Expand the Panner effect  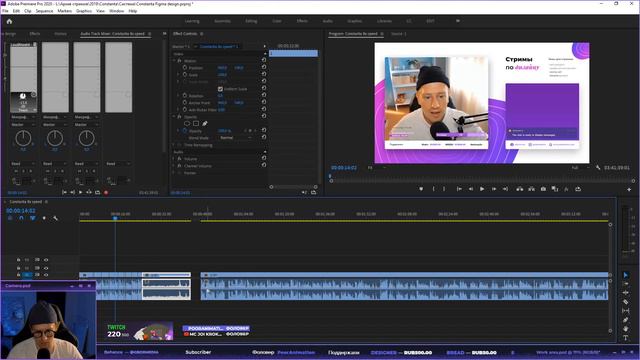click(x=174, y=173)
